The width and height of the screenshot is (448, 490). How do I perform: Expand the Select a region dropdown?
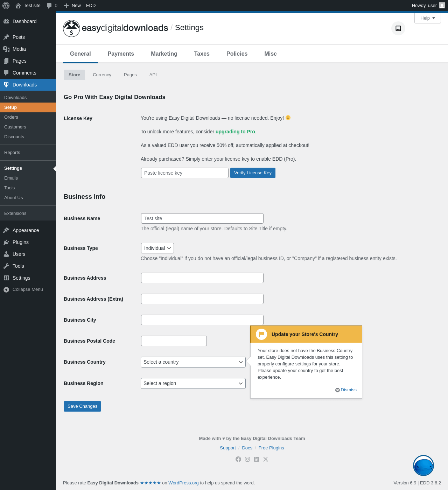pyautogui.click(x=193, y=383)
